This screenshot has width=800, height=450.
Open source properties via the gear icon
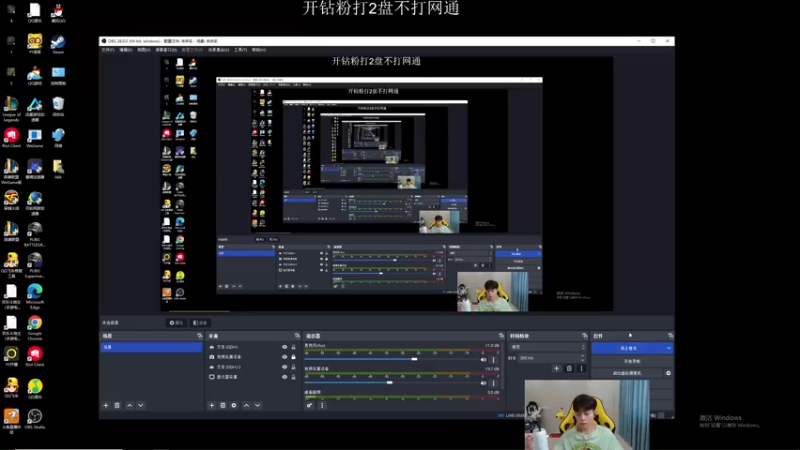pos(234,406)
